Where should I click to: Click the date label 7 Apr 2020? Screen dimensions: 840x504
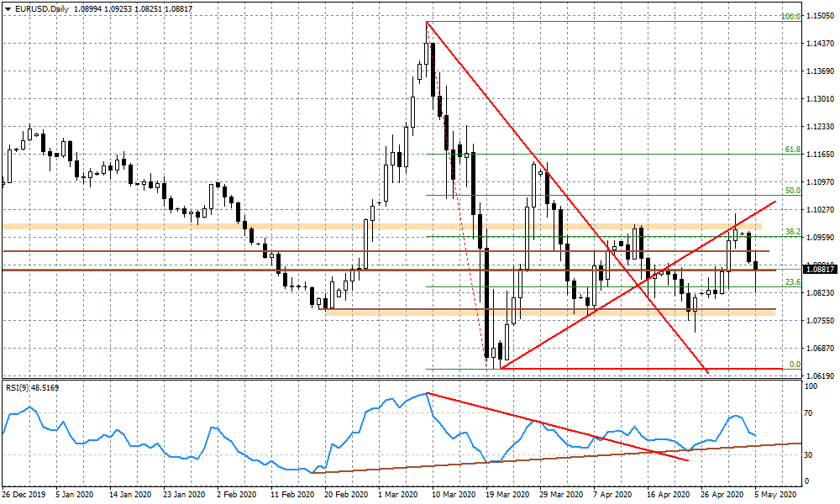[612, 495]
